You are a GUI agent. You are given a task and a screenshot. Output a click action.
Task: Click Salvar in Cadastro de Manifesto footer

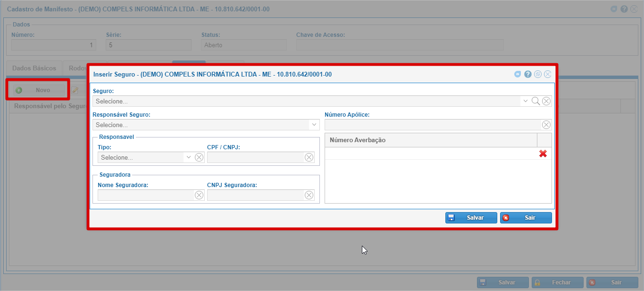(x=503, y=282)
